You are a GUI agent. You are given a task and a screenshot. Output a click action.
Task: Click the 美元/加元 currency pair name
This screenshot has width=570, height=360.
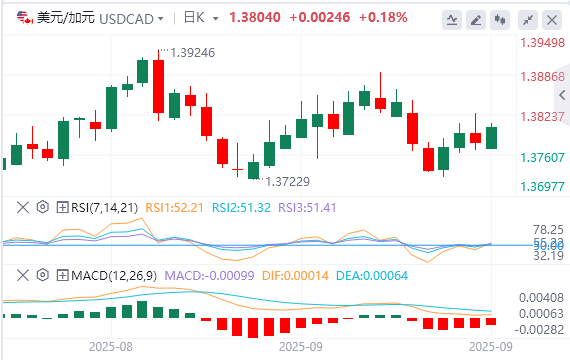[x=66, y=18]
